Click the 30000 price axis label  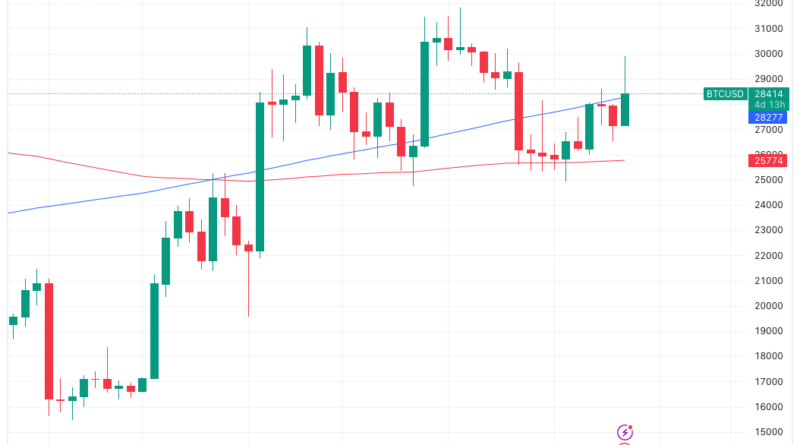[x=769, y=54]
